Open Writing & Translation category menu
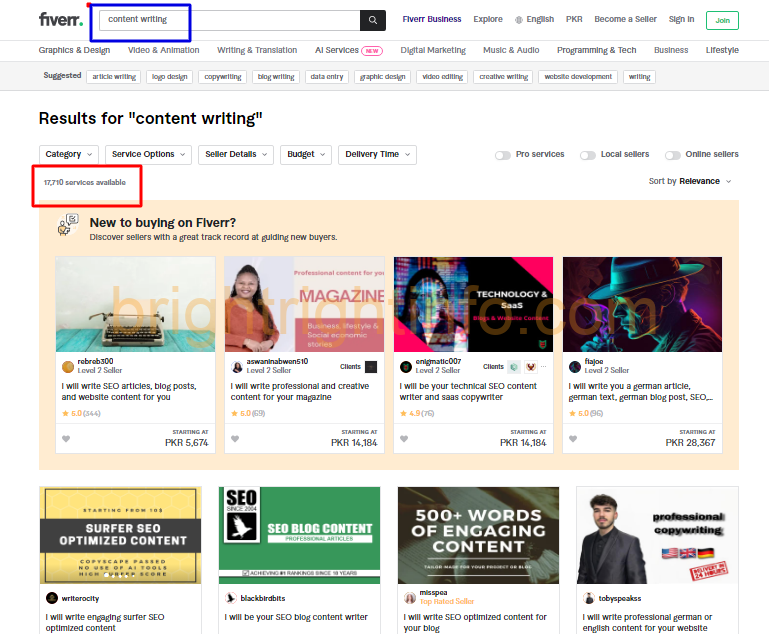Screen dimensions: 769x634 point(257,50)
